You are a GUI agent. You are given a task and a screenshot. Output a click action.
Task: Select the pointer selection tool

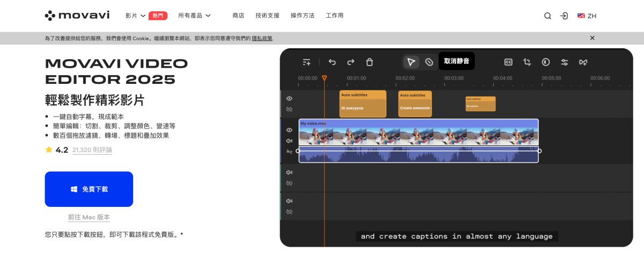click(x=411, y=62)
